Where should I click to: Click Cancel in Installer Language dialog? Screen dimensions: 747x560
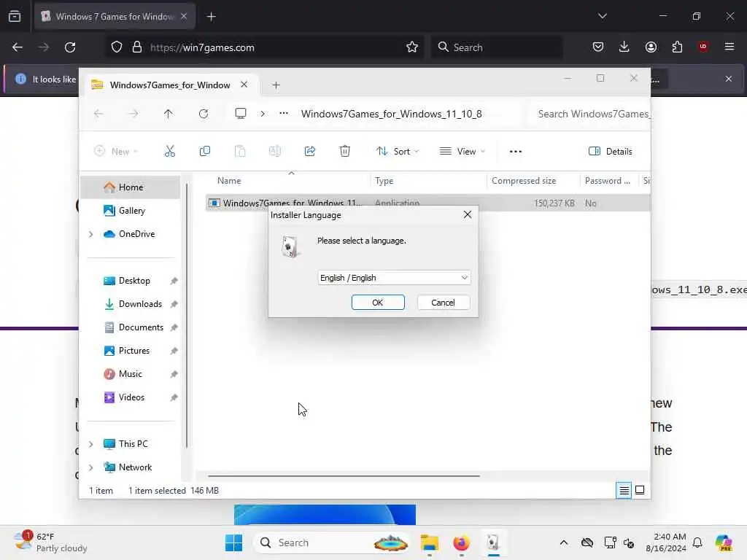click(x=443, y=303)
